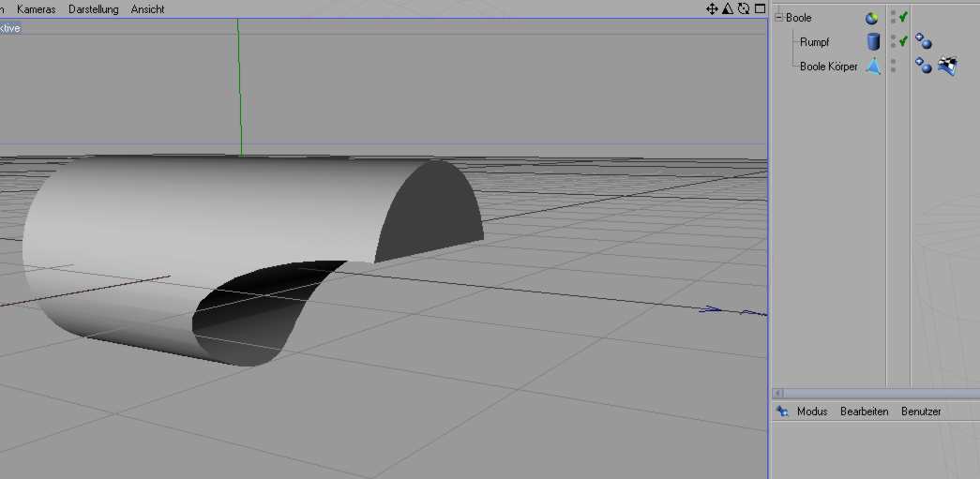Viewport: 980px width, 479px height.
Task: Open the Darstellung viewport menu
Action: click(x=94, y=9)
